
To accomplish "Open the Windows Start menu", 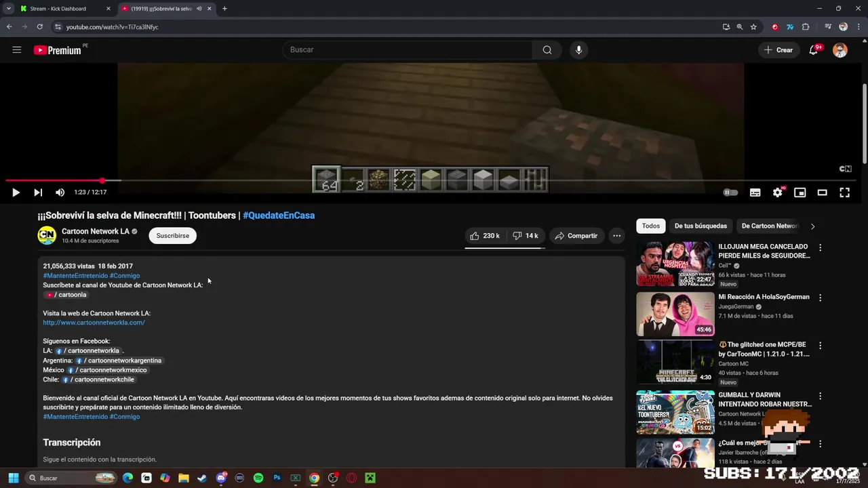I will 13,478.
